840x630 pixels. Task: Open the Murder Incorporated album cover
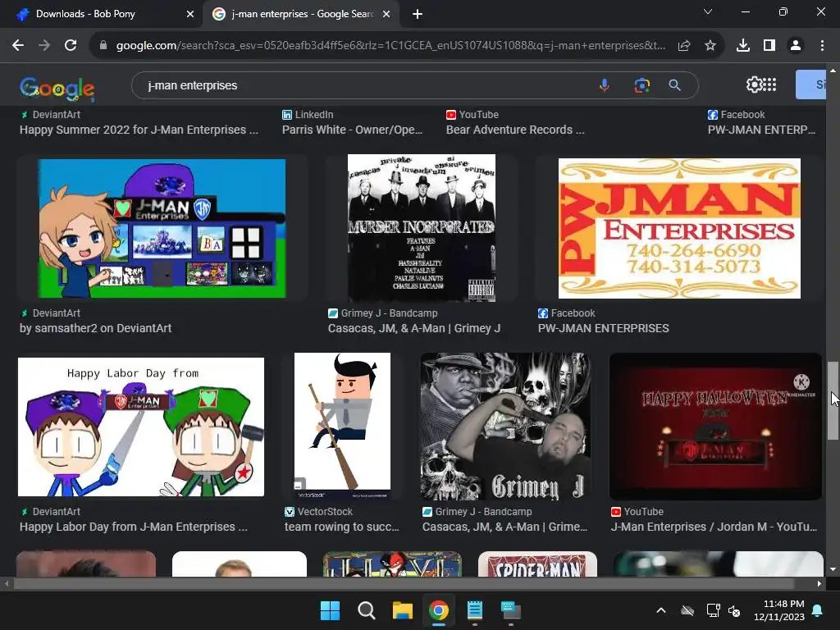click(x=422, y=228)
